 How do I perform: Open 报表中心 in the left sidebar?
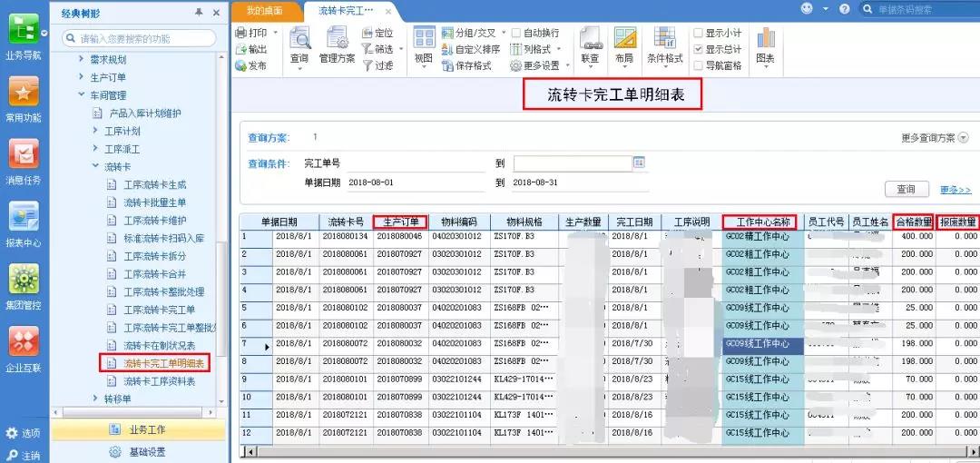[23, 224]
